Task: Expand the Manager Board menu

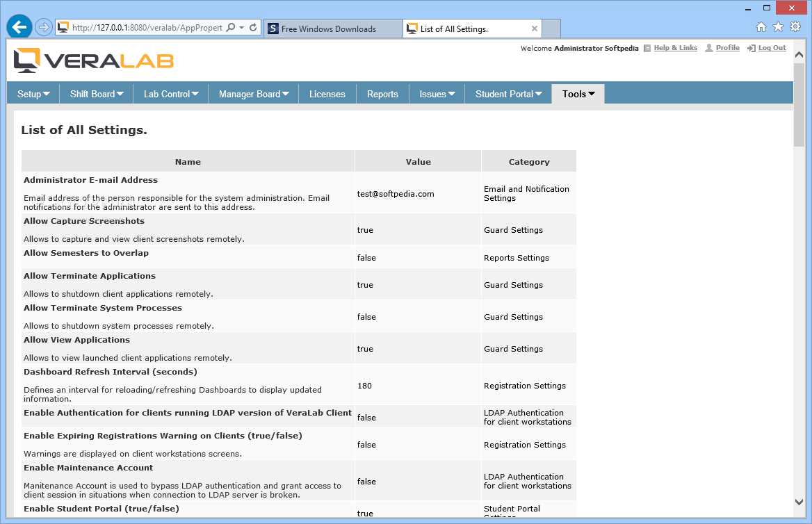Action: click(x=254, y=94)
